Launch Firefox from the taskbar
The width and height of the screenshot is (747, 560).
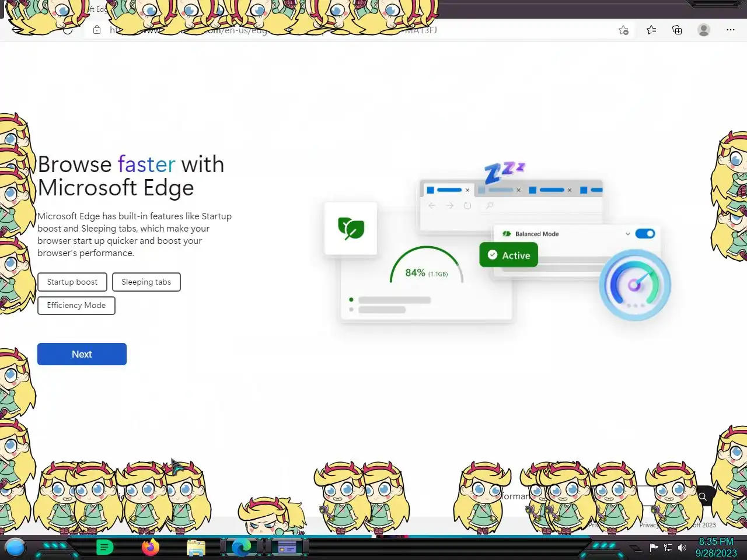(151, 547)
